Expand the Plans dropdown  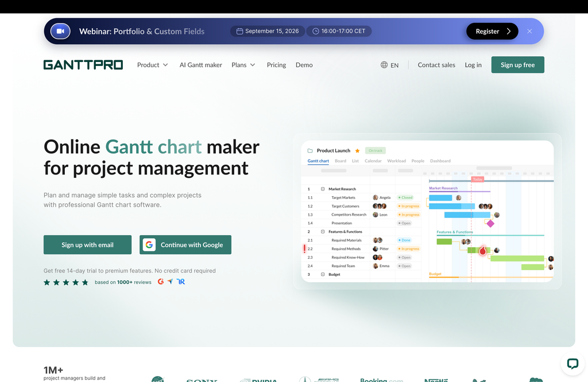pos(243,65)
